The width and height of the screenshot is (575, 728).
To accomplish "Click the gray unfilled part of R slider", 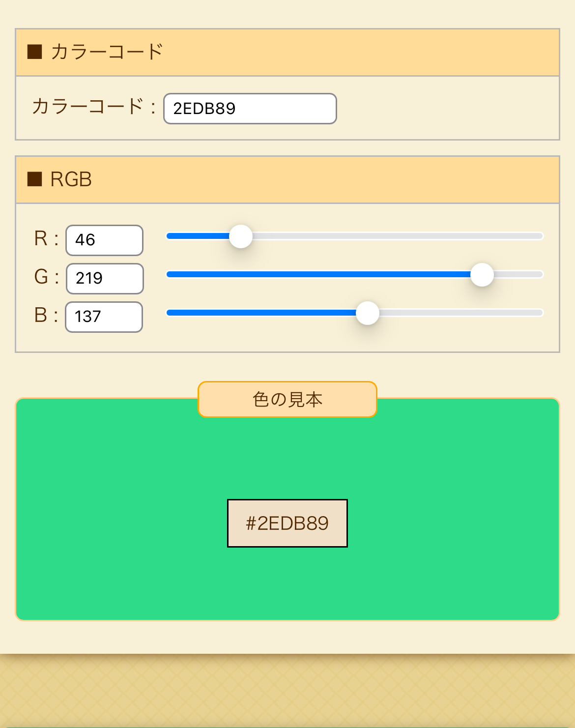I will point(393,236).
